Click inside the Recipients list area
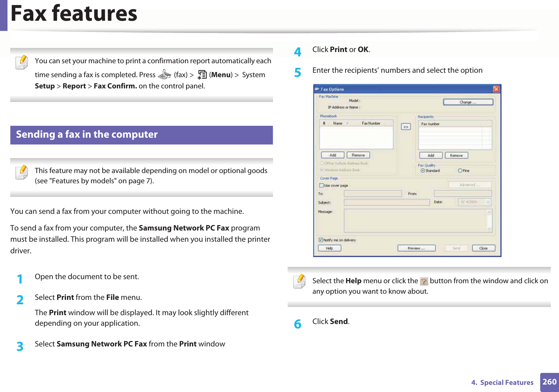 [x=455, y=138]
